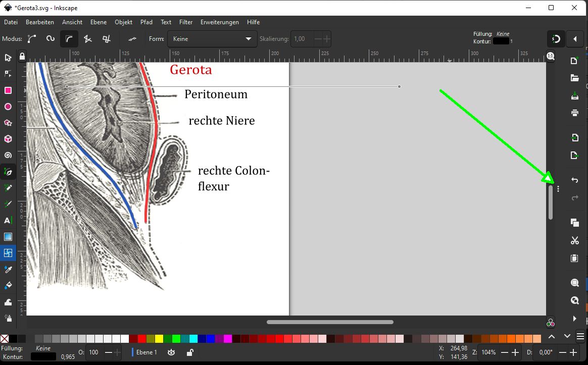The height and width of the screenshot is (365, 588).
Task: Select the Star and polygon tool
Action: [8, 123]
